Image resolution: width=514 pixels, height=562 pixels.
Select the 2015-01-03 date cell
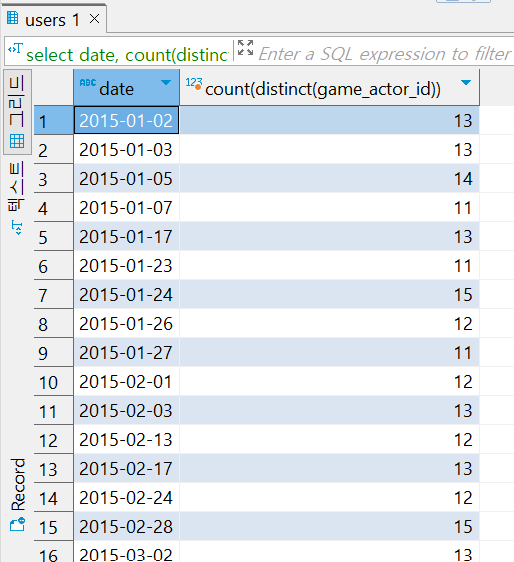pos(127,149)
